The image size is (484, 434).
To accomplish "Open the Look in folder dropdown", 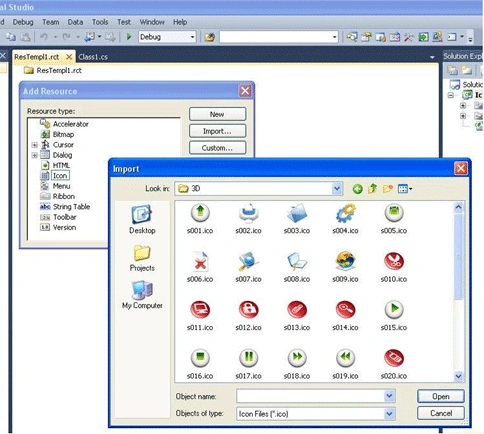I will click(x=337, y=189).
